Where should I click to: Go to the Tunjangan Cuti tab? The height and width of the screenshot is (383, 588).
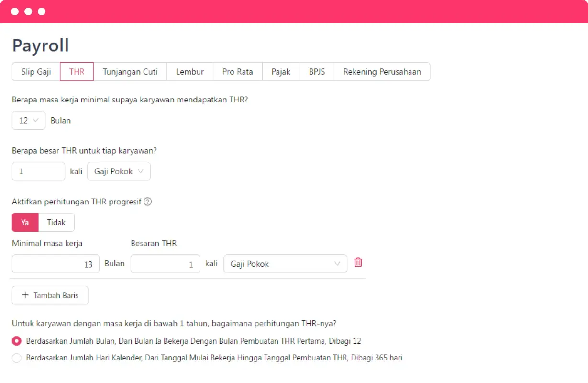pyautogui.click(x=130, y=72)
